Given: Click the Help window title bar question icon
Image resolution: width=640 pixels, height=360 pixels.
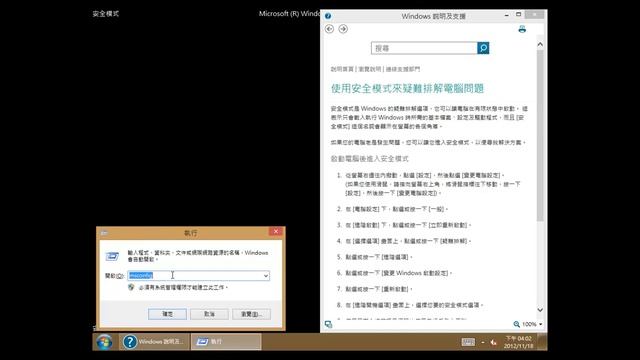Looking at the screenshot, I should (x=328, y=16).
